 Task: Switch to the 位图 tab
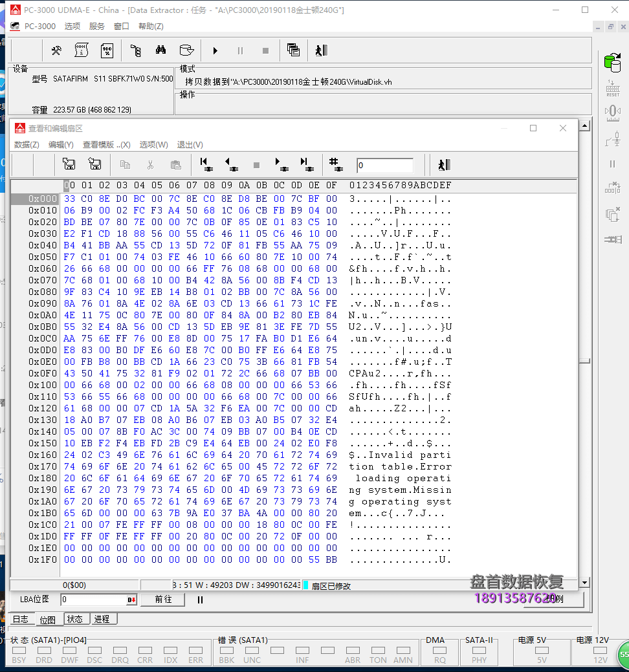[x=48, y=620]
